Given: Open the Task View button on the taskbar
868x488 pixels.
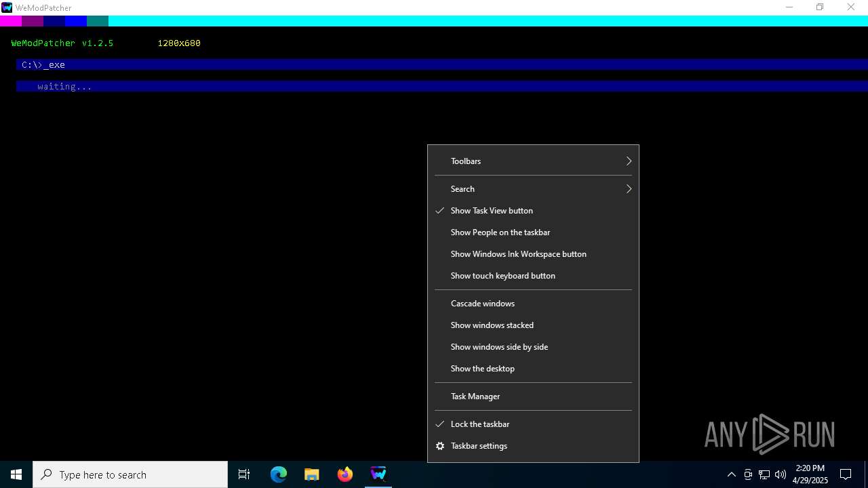Looking at the screenshot, I should pos(244,474).
